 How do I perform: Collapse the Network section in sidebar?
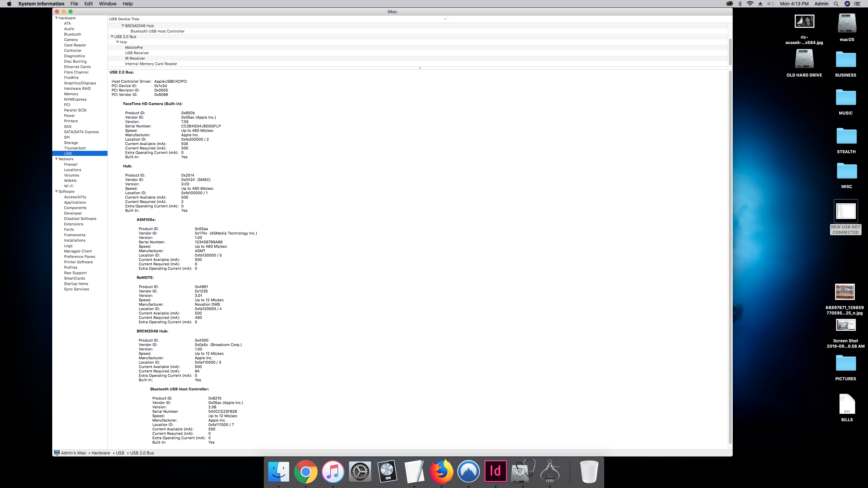point(56,159)
